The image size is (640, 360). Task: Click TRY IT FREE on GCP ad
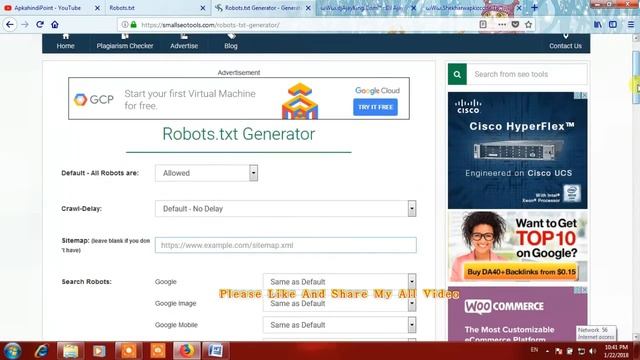pyautogui.click(x=375, y=107)
